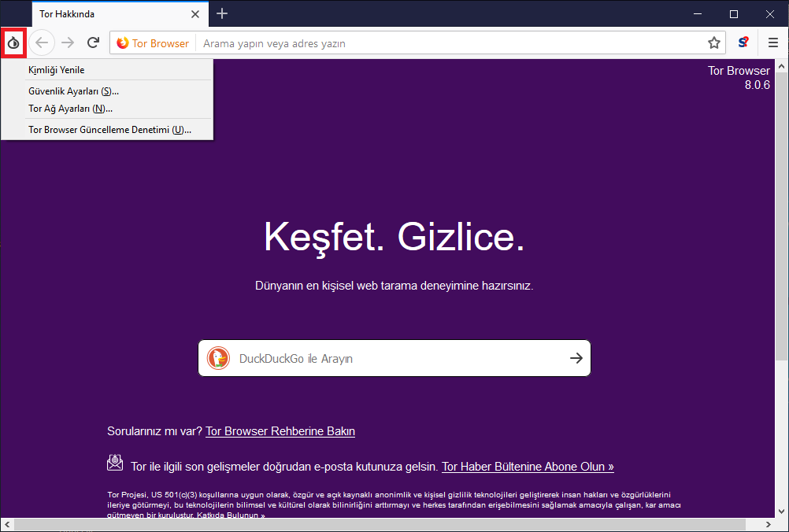Reload the current page

coord(93,43)
